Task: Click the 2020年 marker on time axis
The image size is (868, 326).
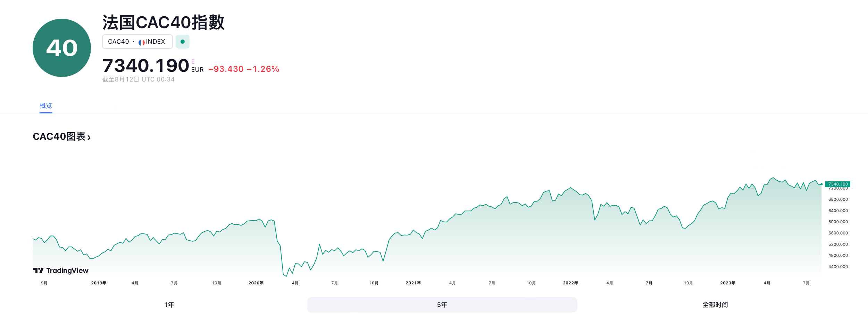Action: [256, 283]
